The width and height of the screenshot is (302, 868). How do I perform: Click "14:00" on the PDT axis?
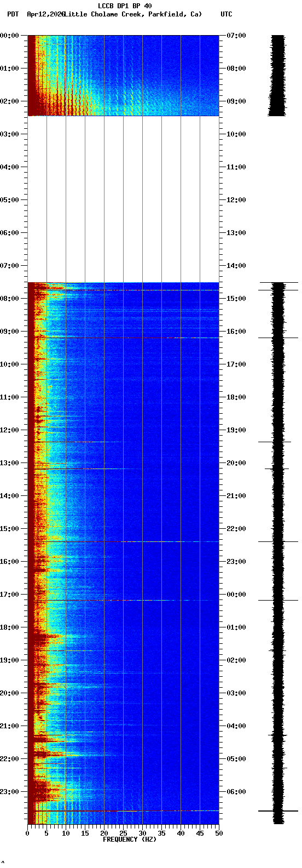pyautogui.click(x=9, y=496)
